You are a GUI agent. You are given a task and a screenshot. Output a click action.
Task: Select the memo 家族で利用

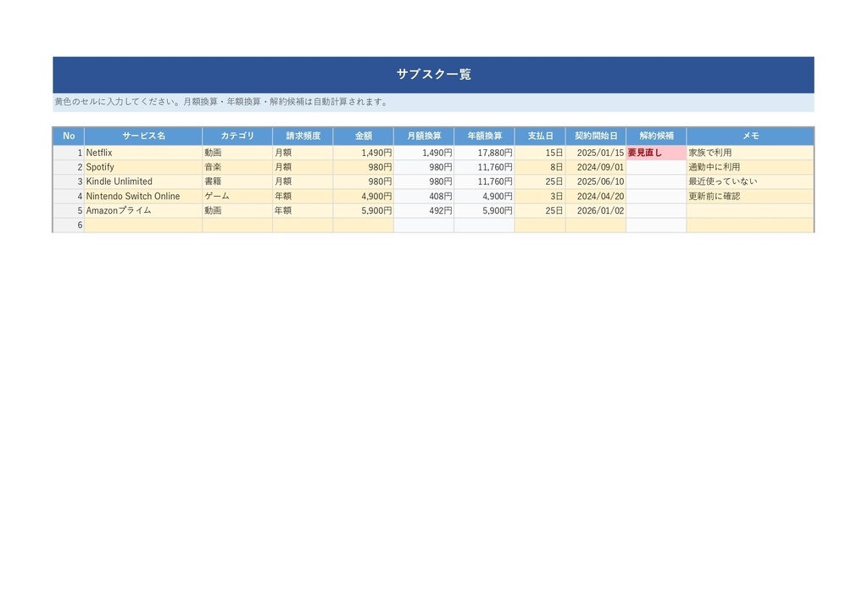click(x=751, y=153)
